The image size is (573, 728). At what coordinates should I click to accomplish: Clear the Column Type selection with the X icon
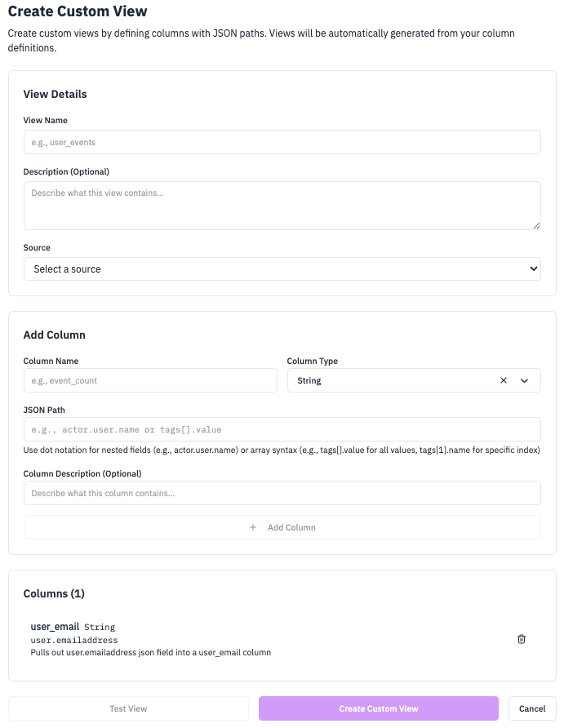[x=504, y=380]
